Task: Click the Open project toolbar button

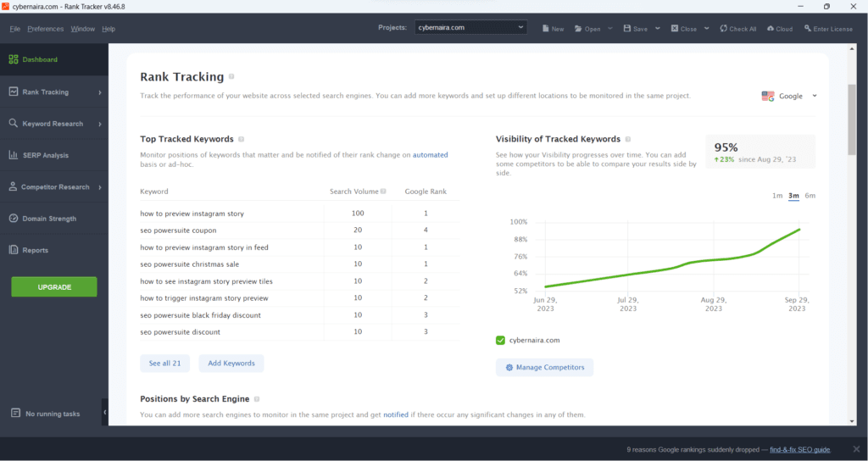Action: (x=587, y=29)
